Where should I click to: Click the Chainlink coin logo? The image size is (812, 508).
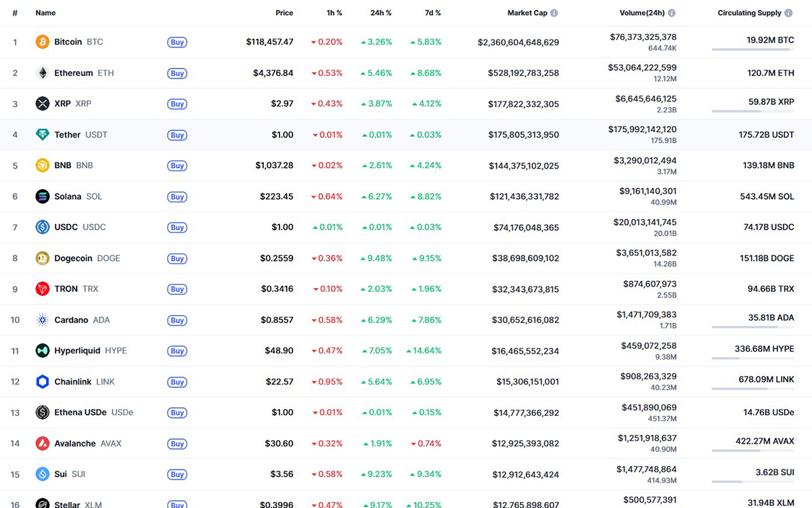41,381
